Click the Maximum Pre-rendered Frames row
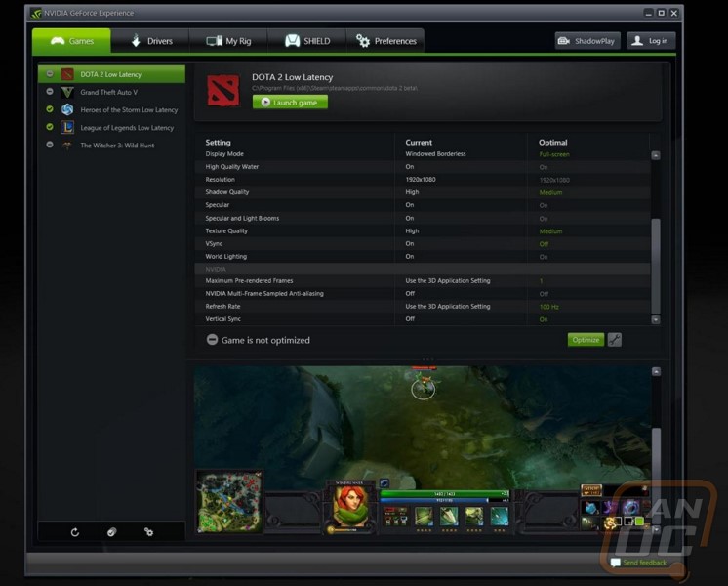This screenshot has height=586, width=728. coord(422,280)
